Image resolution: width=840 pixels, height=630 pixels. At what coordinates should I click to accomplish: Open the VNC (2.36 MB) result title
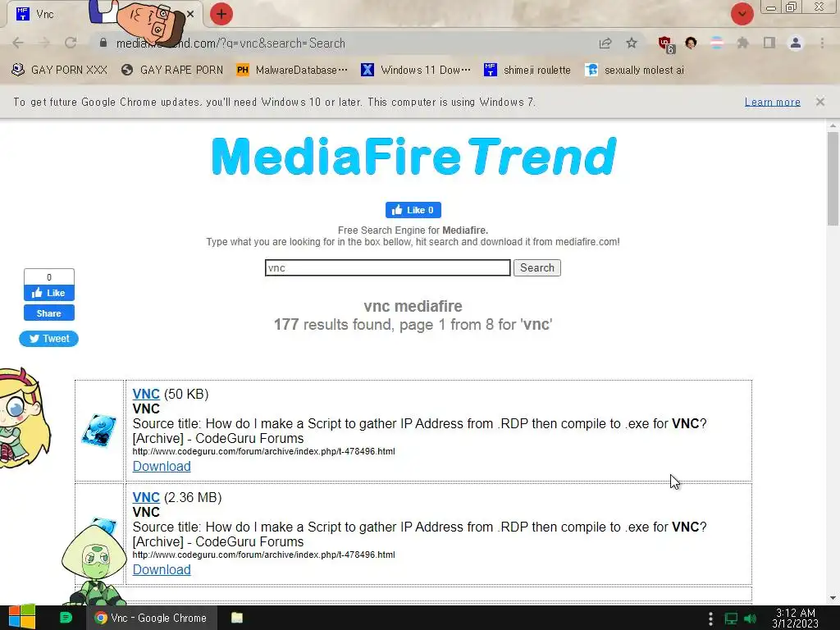pos(146,497)
